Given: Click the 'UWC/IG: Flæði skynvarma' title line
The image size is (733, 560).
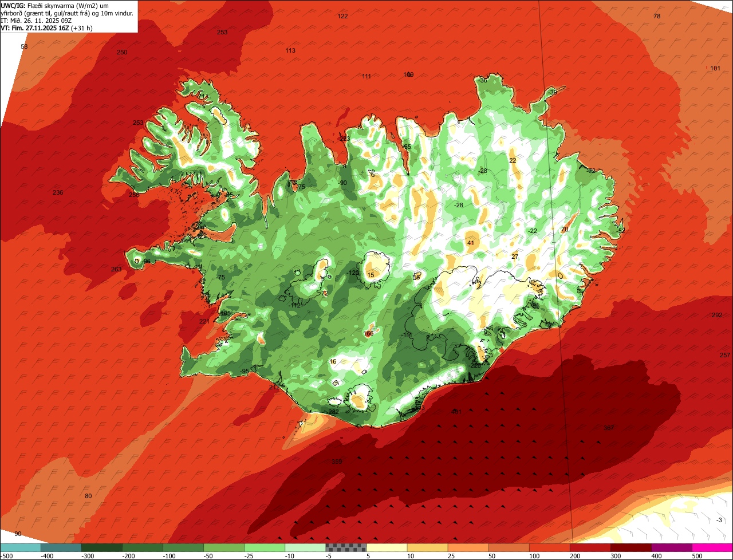Looking at the screenshot, I should [54, 5].
